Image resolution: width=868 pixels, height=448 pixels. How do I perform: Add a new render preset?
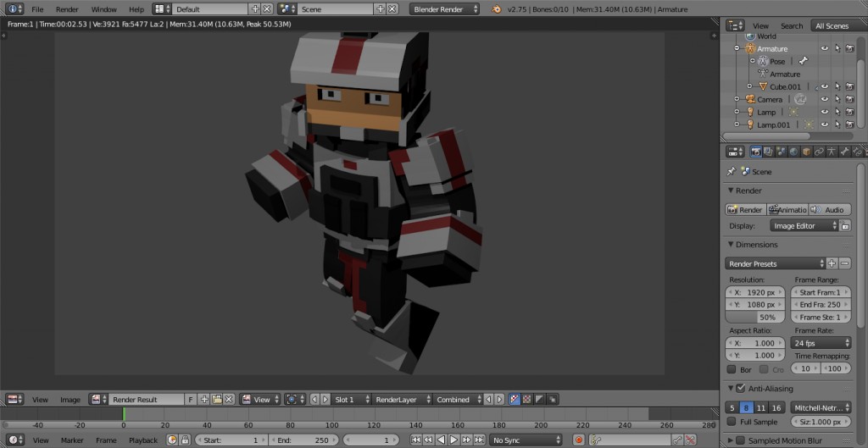click(832, 264)
